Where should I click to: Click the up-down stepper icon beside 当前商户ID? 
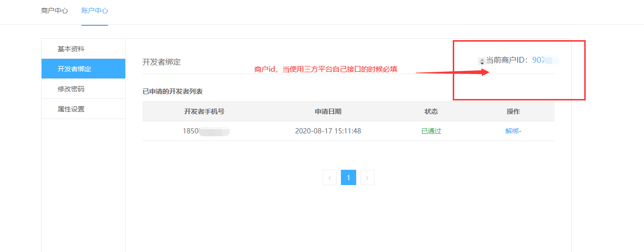(x=481, y=61)
